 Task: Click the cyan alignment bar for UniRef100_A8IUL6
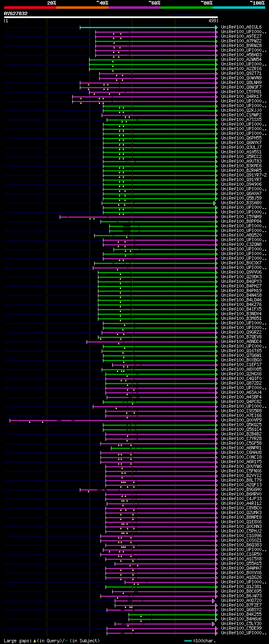148,27
